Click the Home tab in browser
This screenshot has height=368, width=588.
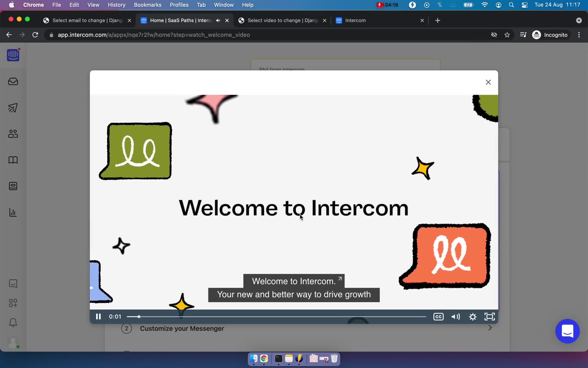181,20
